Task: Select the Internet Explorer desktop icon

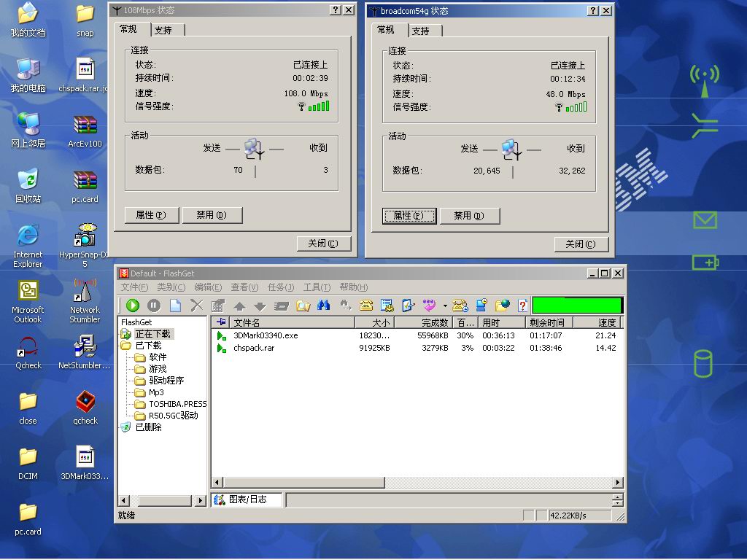Action: pos(28,245)
